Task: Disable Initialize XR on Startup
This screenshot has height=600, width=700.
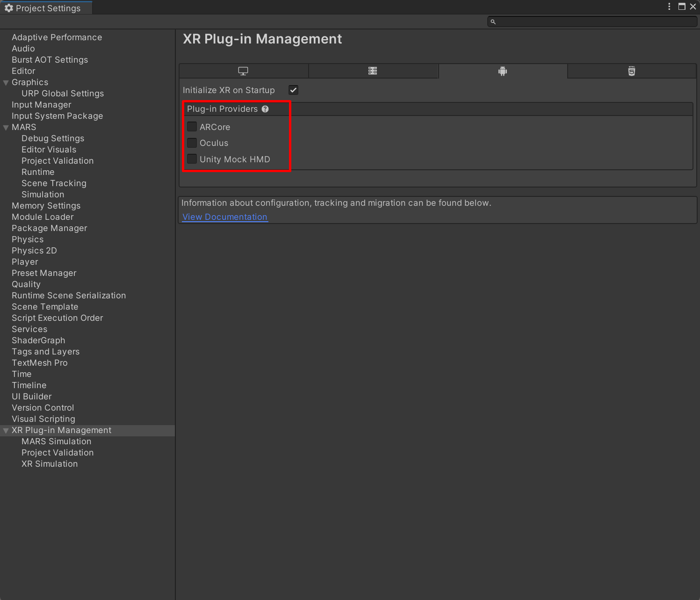Action: [x=293, y=90]
